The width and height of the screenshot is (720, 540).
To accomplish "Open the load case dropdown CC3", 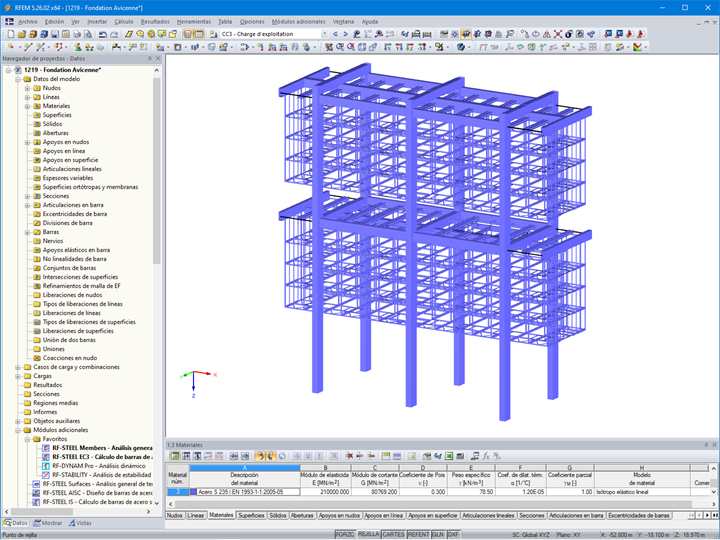I will point(325,34).
